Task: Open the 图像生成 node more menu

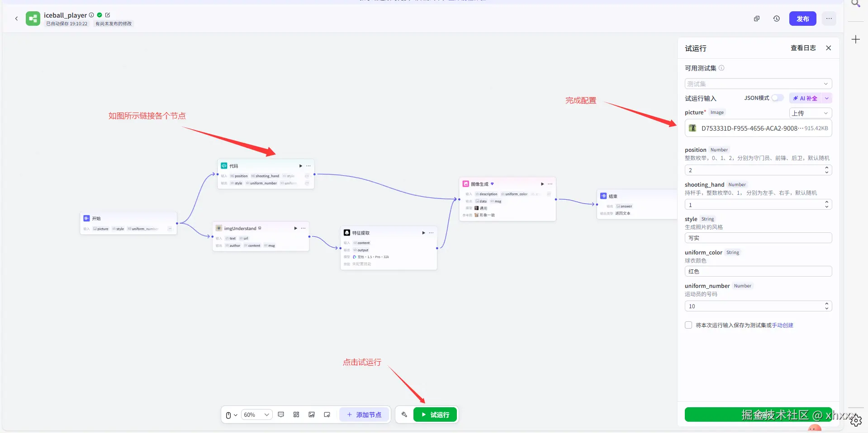Action: (550, 184)
